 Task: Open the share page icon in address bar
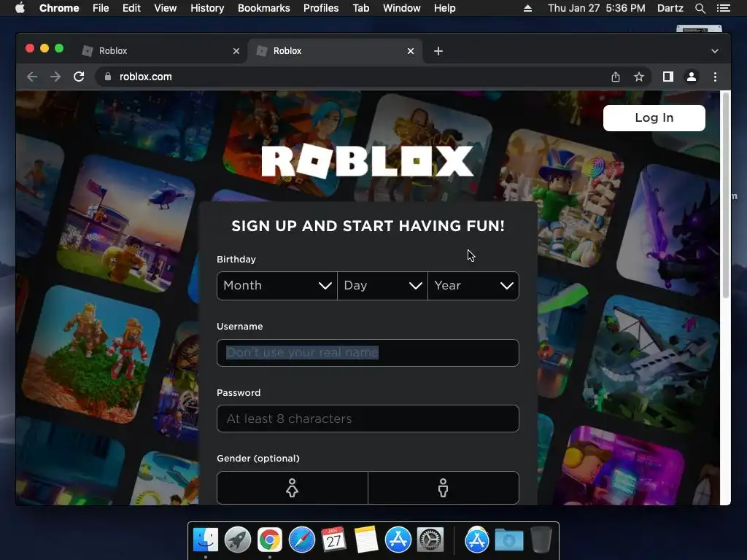point(616,77)
